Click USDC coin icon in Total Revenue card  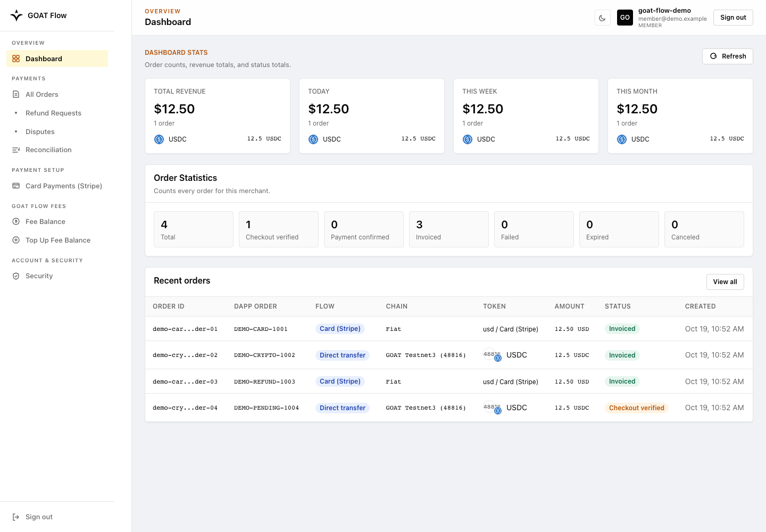click(159, 139)
